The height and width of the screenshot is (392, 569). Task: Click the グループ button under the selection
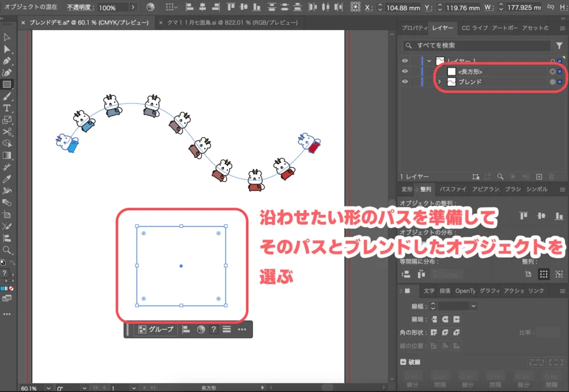click(157, 329)
